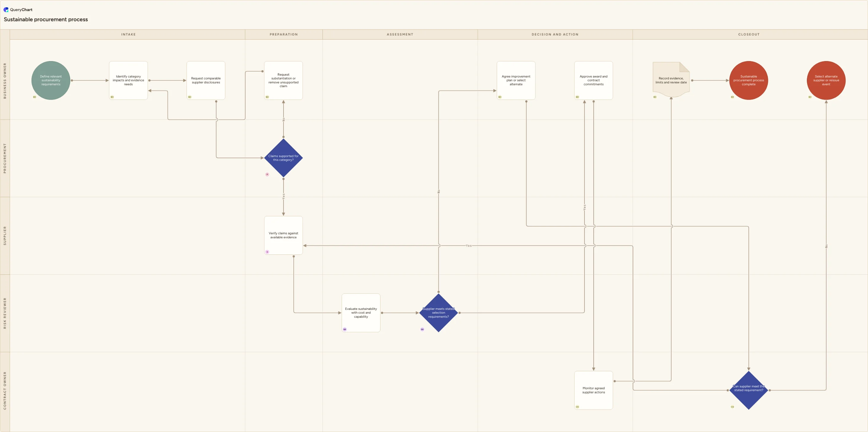
Task: Click the S role badge on Verify claims node
Action: [267, 252]
